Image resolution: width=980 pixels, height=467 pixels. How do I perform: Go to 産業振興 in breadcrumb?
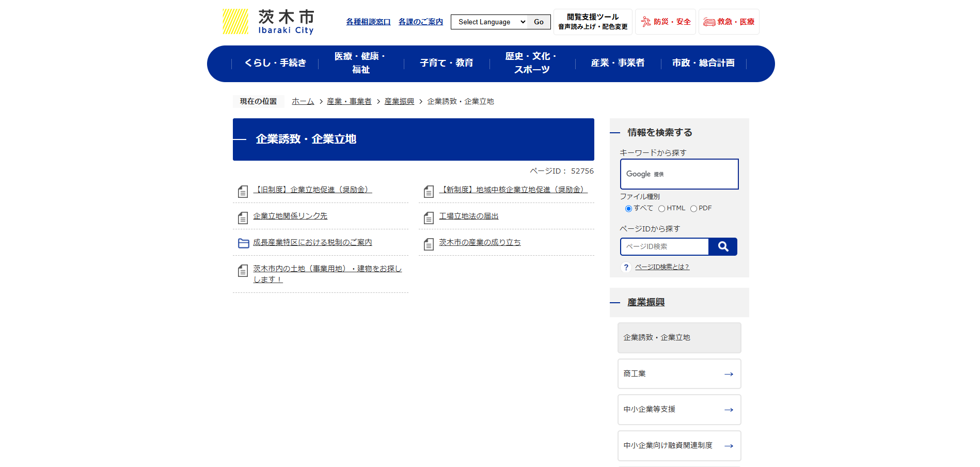(399, 101)
